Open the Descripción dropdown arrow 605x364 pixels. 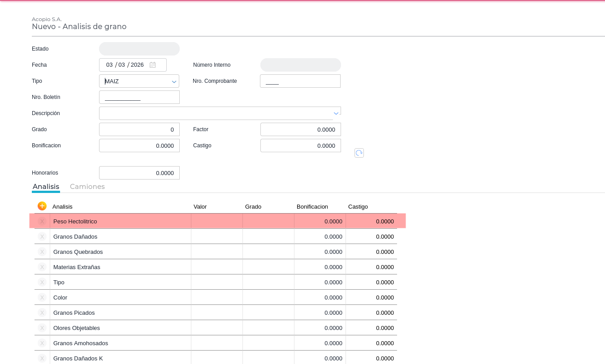[336, 113]
